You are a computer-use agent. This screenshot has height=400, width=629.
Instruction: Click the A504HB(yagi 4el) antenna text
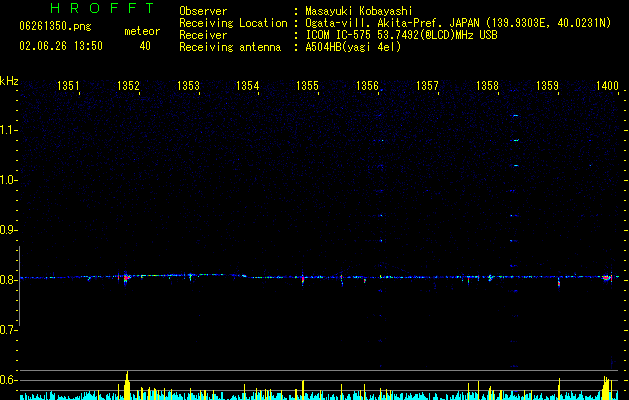pos(353,47)
